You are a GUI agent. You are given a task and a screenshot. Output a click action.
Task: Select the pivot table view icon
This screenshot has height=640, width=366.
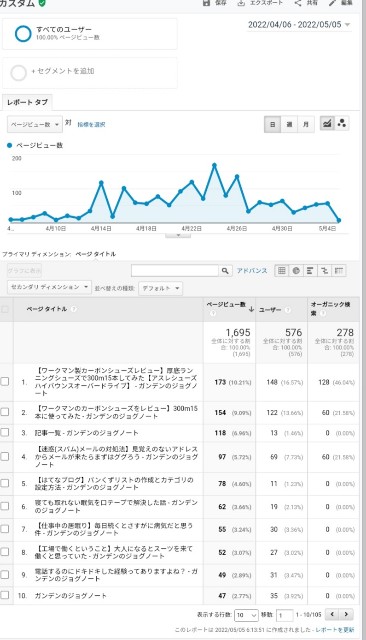tap(339, 271)
